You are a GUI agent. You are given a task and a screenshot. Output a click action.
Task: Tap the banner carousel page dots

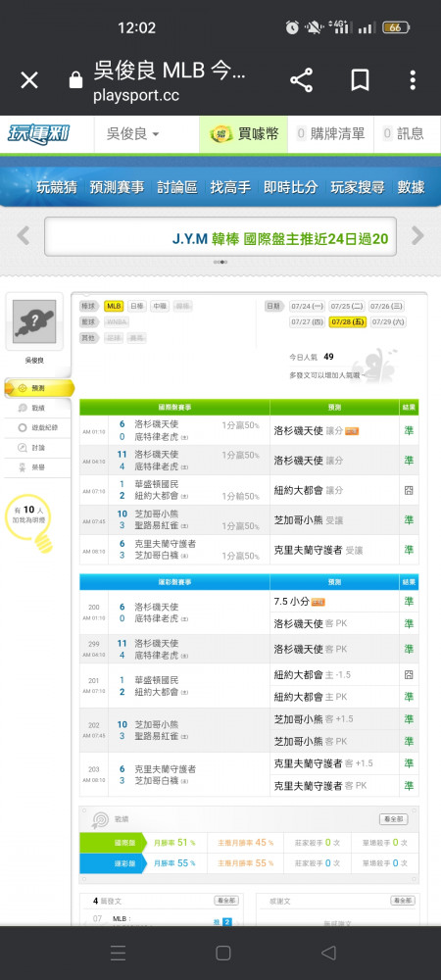coord(220,262)
